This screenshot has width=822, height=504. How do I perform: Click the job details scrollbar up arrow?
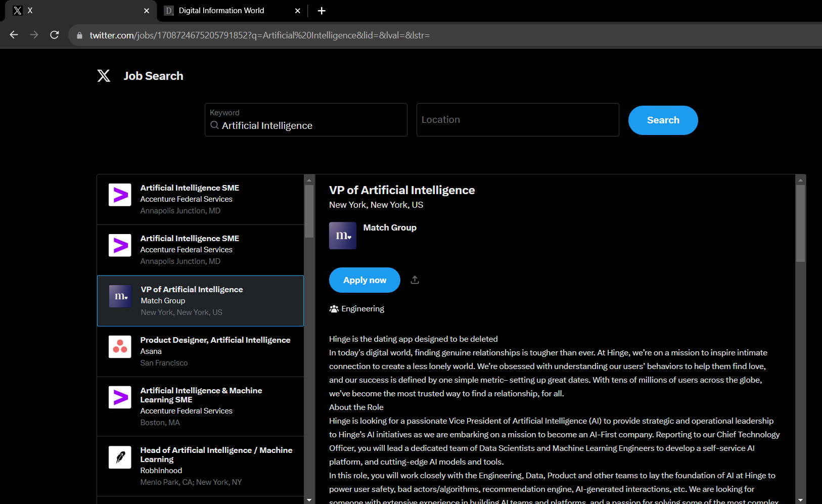tap(800, 179)
